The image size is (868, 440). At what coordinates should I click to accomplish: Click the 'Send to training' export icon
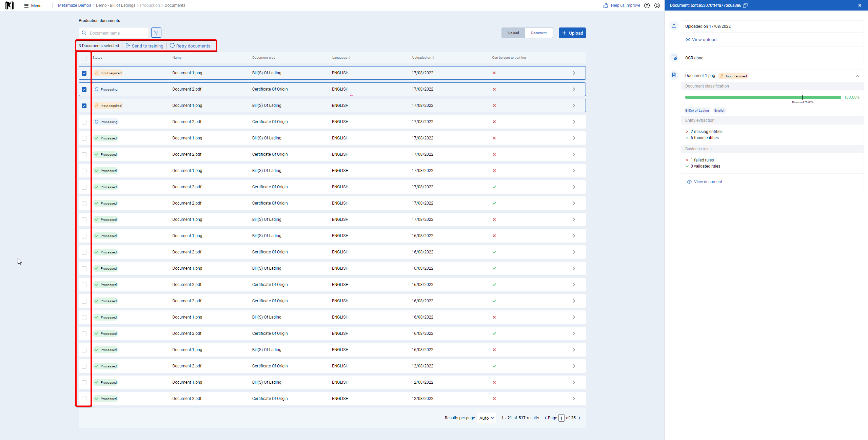(x=128, y=45)
